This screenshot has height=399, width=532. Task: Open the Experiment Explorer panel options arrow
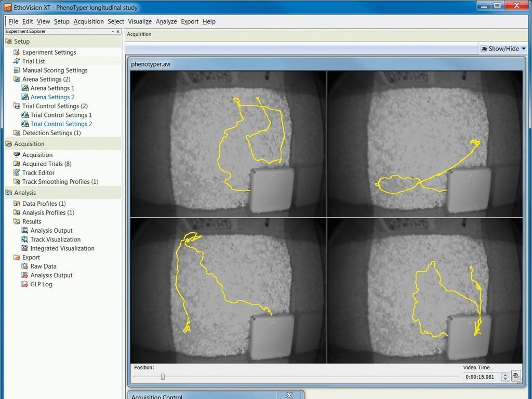tap(113, 32)
